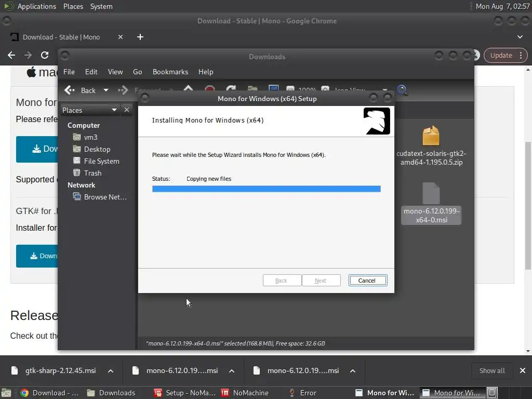
Task: Expand options for first mono-6.12.0.19 download
Action: (x=232, y=371)
